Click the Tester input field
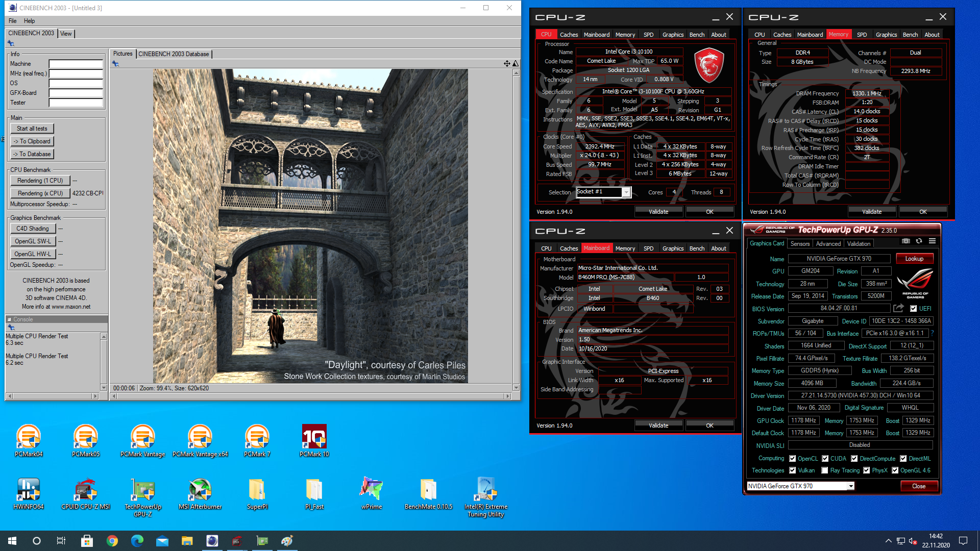 [x=76, y=103]
